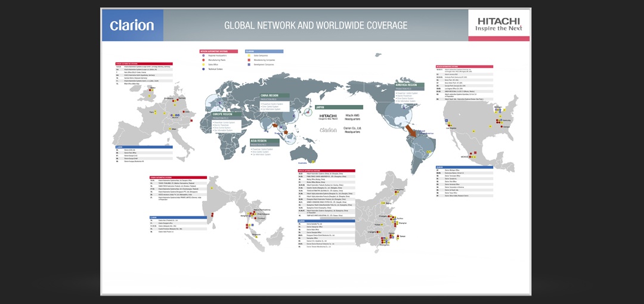
Task: Click the Kentucky label on US map
Action: [506, 120]
